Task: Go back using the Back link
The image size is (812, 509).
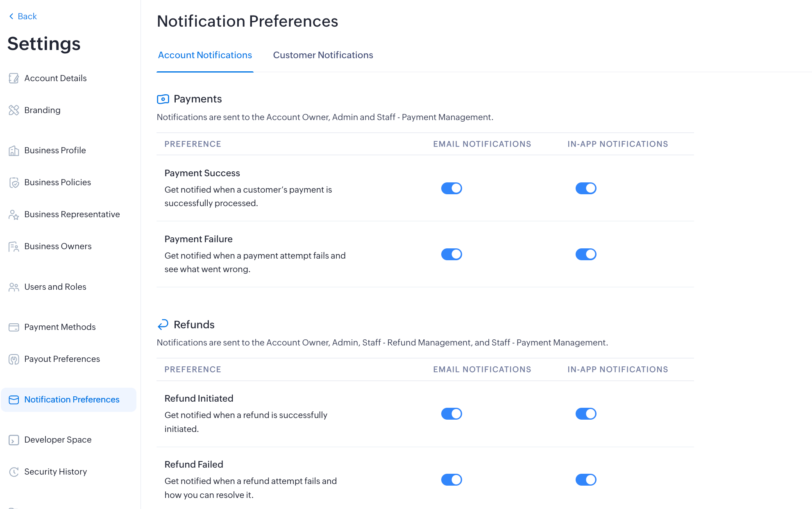Action: pos(23,16)
